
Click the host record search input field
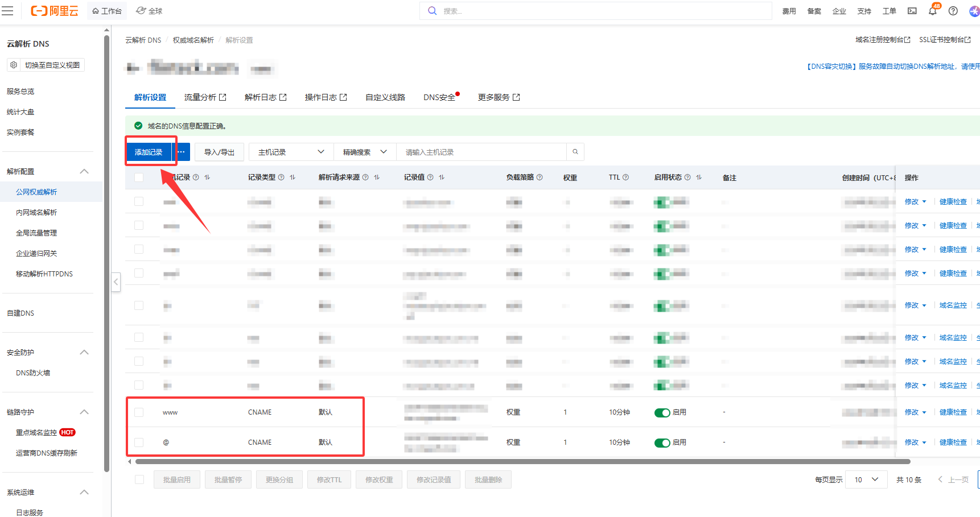click(x=481, y=152)
